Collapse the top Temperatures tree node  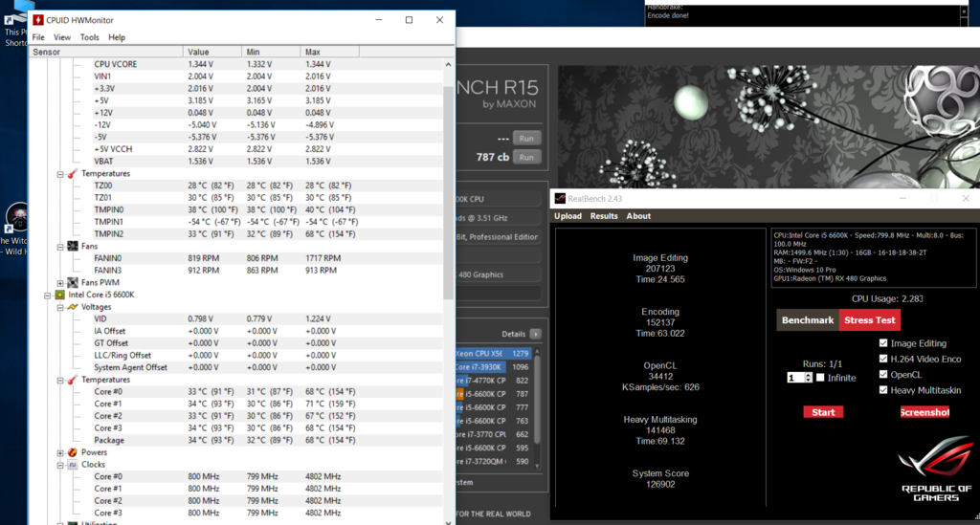point(60,174)
